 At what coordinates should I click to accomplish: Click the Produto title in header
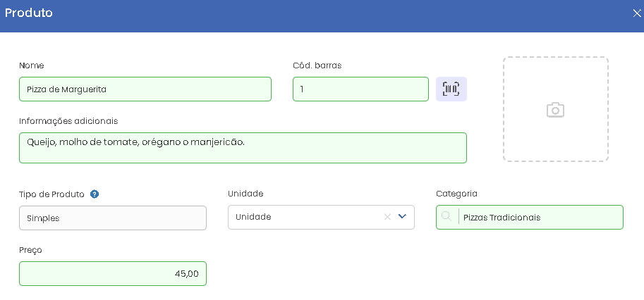point(29,13)
